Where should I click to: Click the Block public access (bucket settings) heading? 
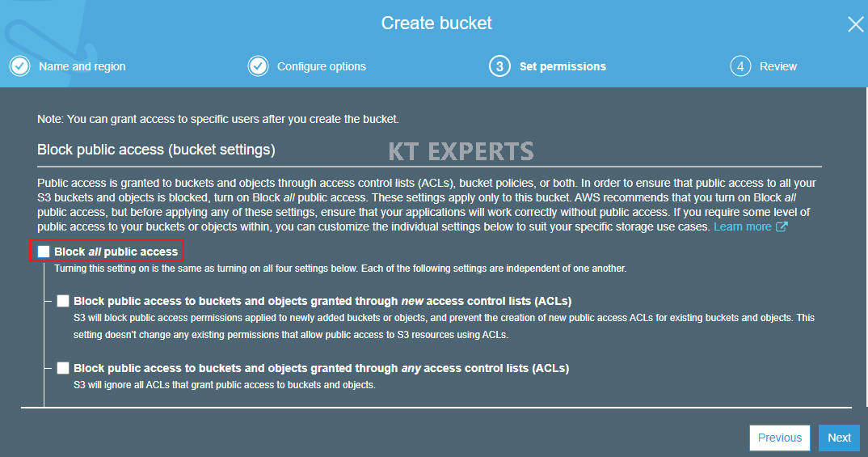156,150
